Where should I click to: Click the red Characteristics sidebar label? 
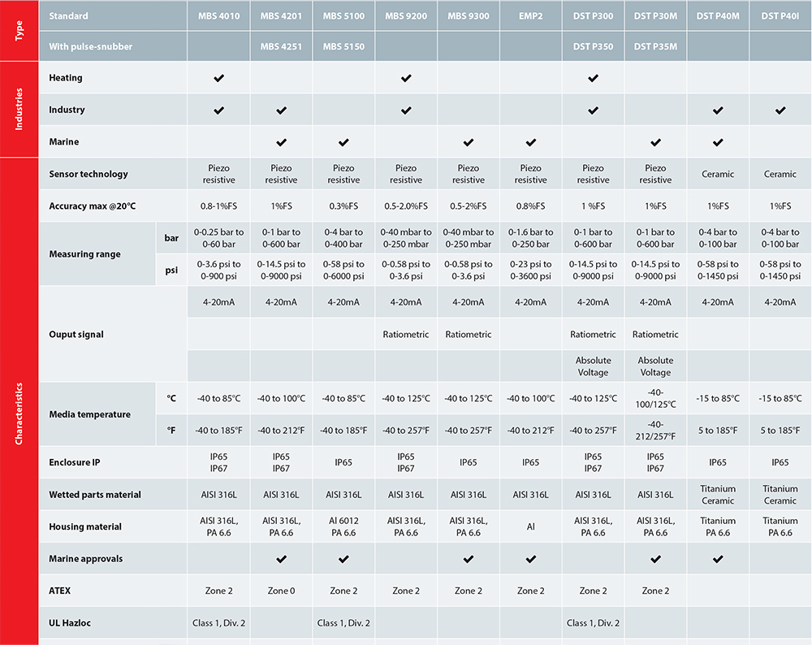tap(19, 413)
